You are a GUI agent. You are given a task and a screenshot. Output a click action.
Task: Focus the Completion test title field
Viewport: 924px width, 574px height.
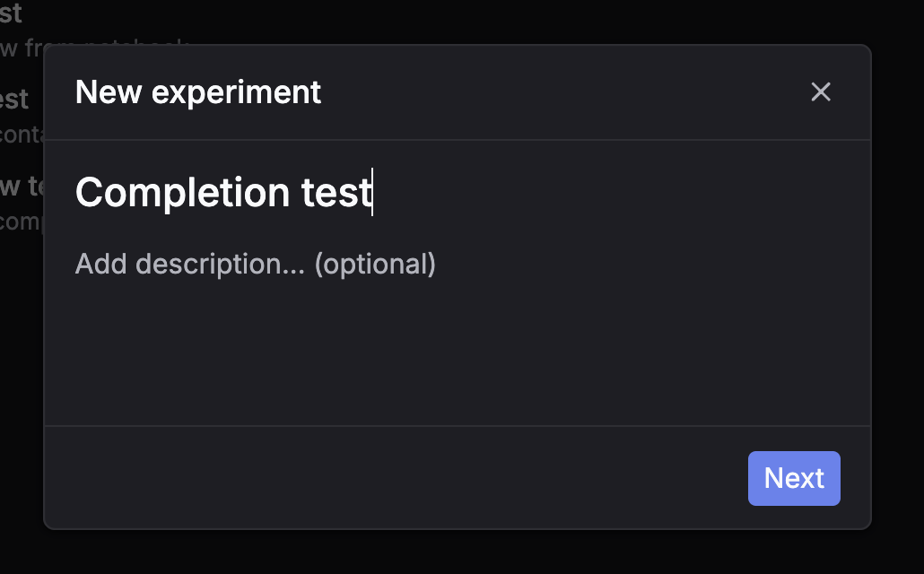coord(224,192)
